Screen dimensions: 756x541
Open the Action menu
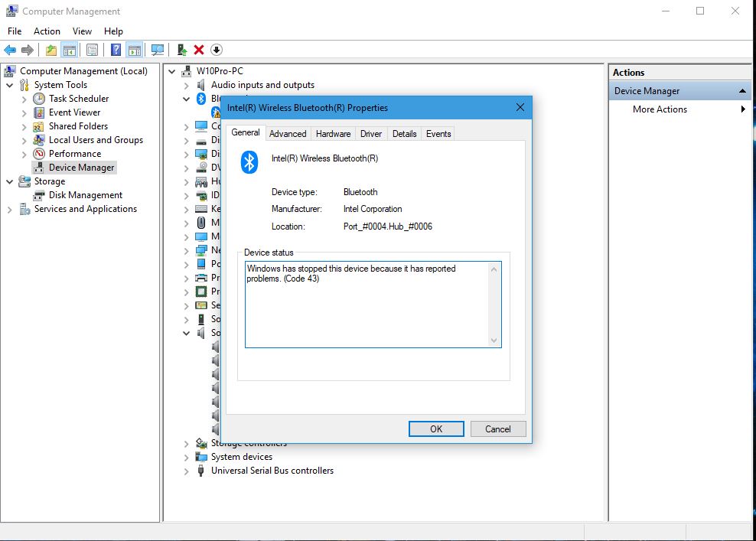coord(47,31)
